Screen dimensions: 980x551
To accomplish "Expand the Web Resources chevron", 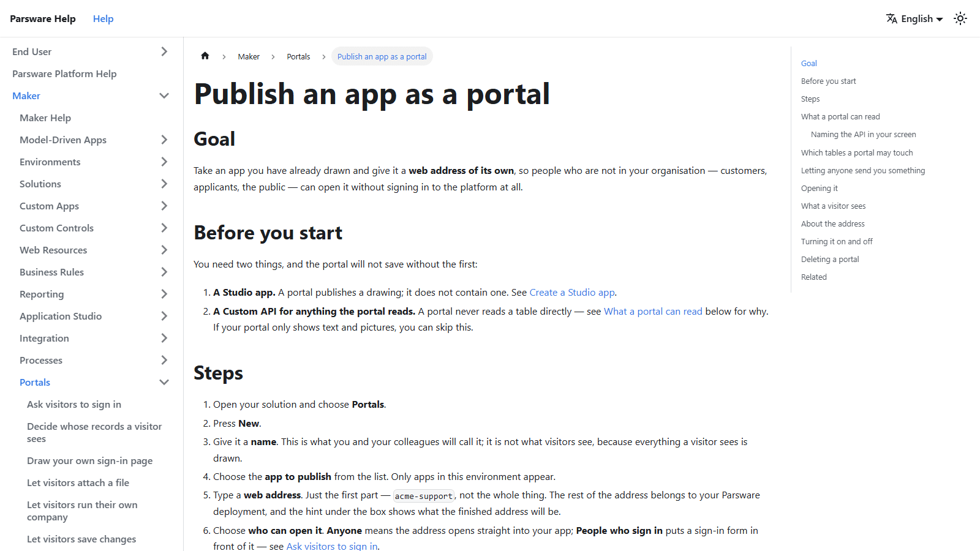I will (164, 250).
